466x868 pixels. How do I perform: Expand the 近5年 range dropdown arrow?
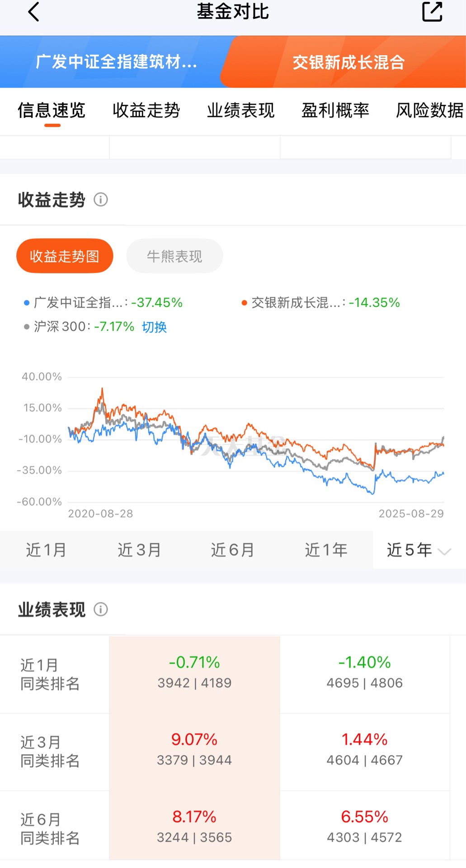pos(445,552)
